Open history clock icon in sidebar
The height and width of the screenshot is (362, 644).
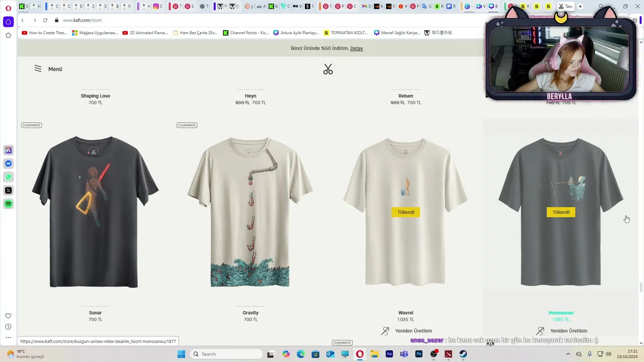coord(8,327)
